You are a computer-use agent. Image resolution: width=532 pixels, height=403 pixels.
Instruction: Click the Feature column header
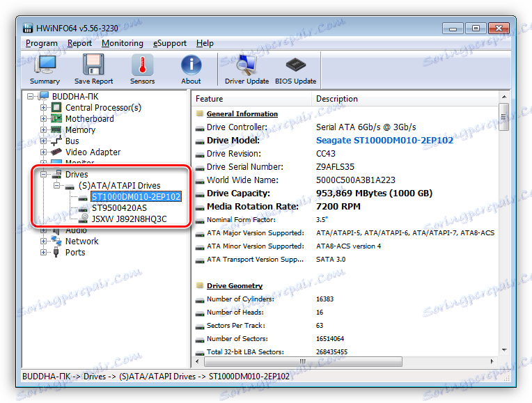(x=251, y=99)
